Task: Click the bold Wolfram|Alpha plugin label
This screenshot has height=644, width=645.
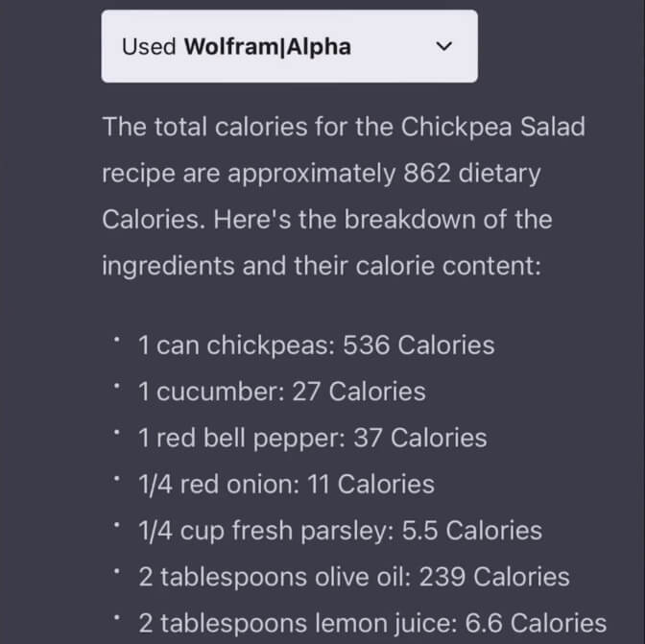Action: (x=268, y=46)
